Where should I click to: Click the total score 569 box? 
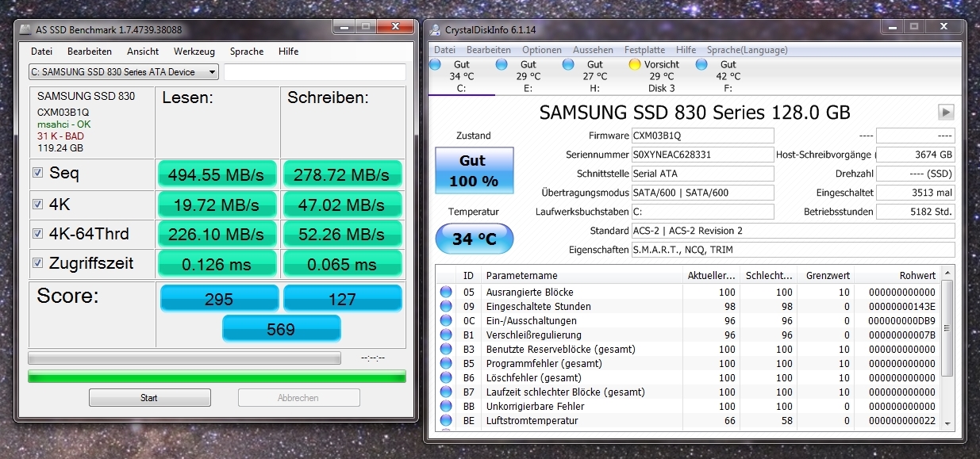(x=281, y=328)
